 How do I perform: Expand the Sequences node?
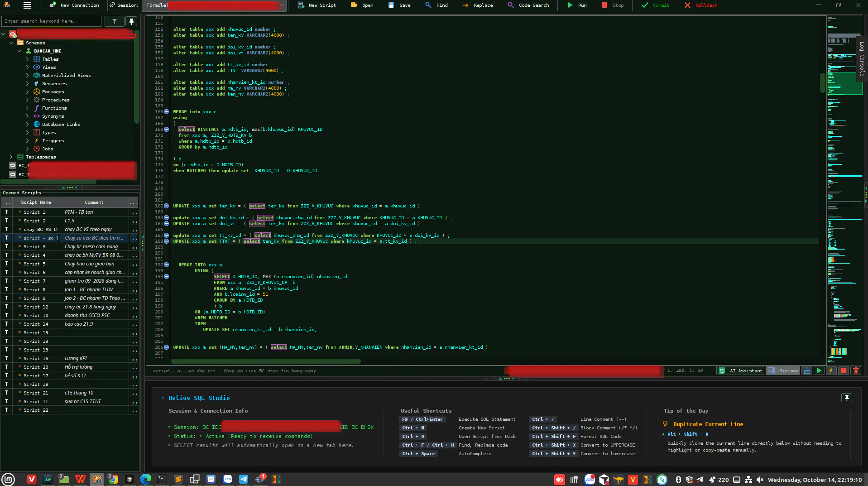point(28,83)
